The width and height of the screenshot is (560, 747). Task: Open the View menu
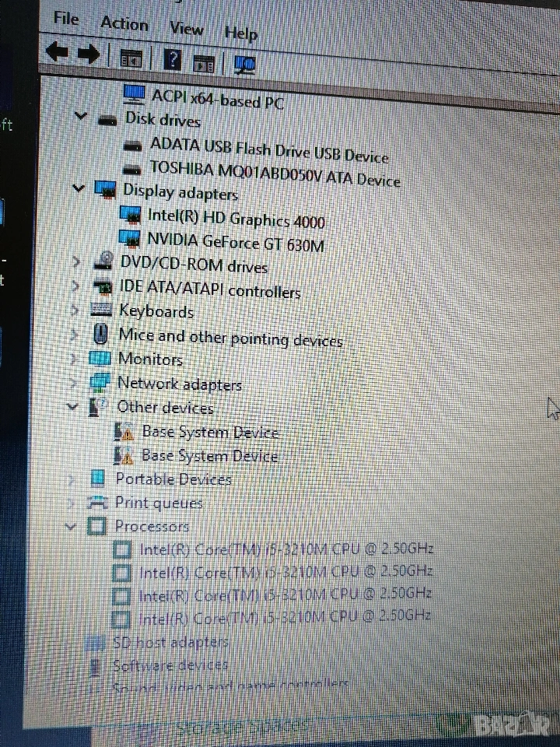click(186, 29)
